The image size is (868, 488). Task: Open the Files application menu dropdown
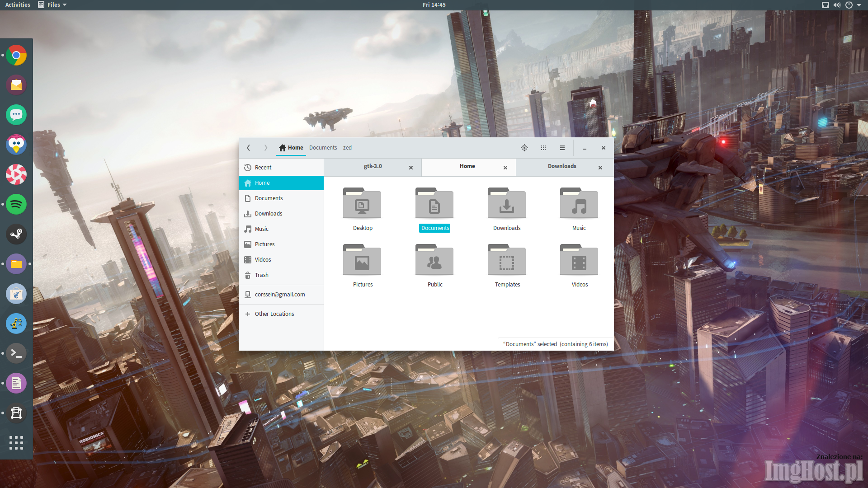pos(53,5)
